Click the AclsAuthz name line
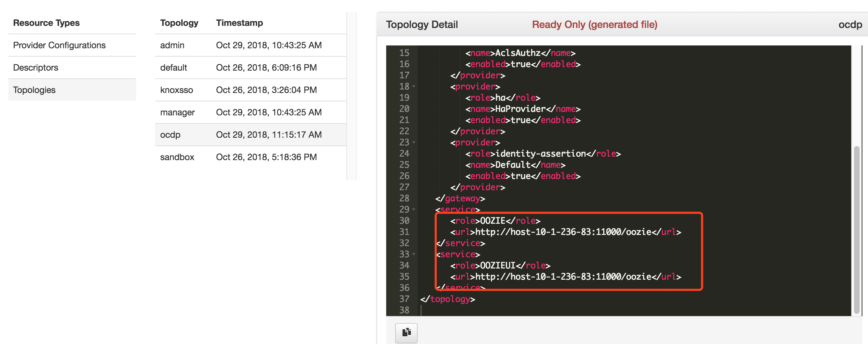Screen dimensions: 868x344 coord(520,53)
